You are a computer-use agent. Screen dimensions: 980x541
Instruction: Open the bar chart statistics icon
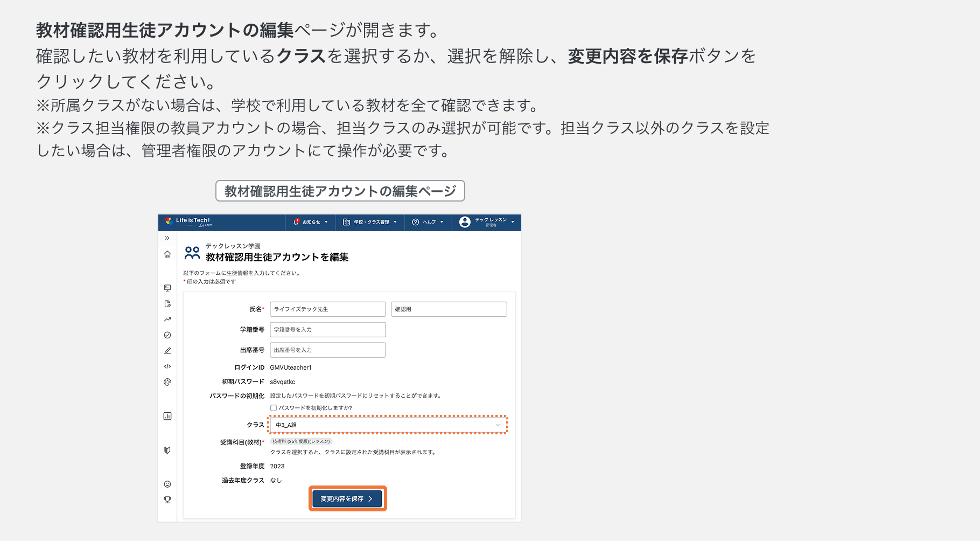pos(167,415)
